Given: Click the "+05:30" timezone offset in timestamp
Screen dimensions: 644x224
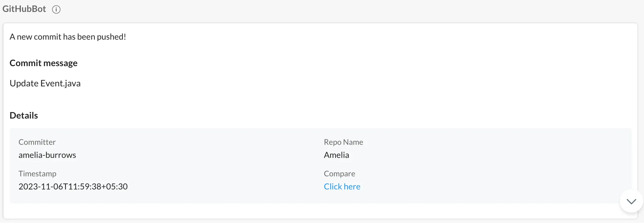Looking at the screenshot, I should tap(114, 186).
